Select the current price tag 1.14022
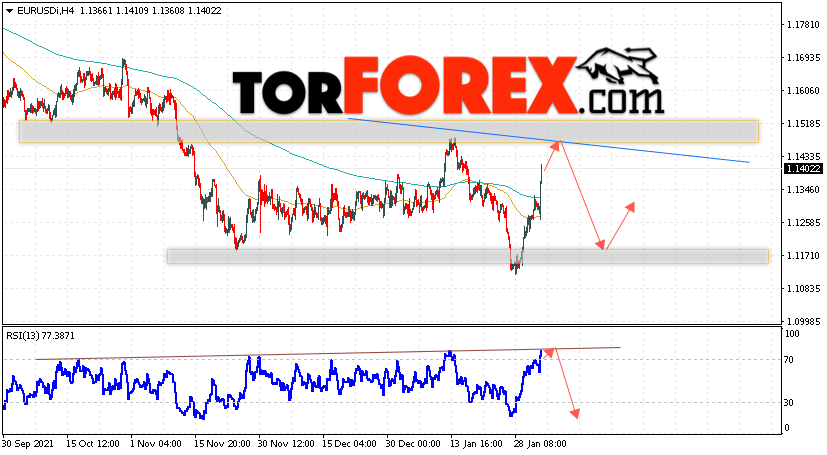 point(803,169)
